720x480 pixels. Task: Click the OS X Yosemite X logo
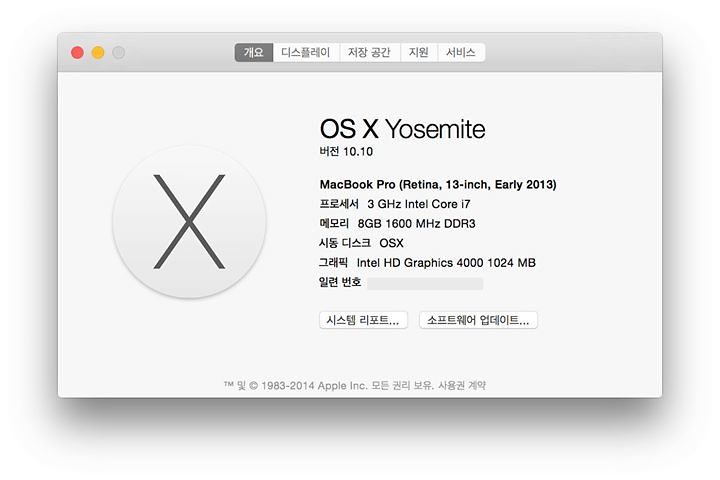tap(189, 221)
